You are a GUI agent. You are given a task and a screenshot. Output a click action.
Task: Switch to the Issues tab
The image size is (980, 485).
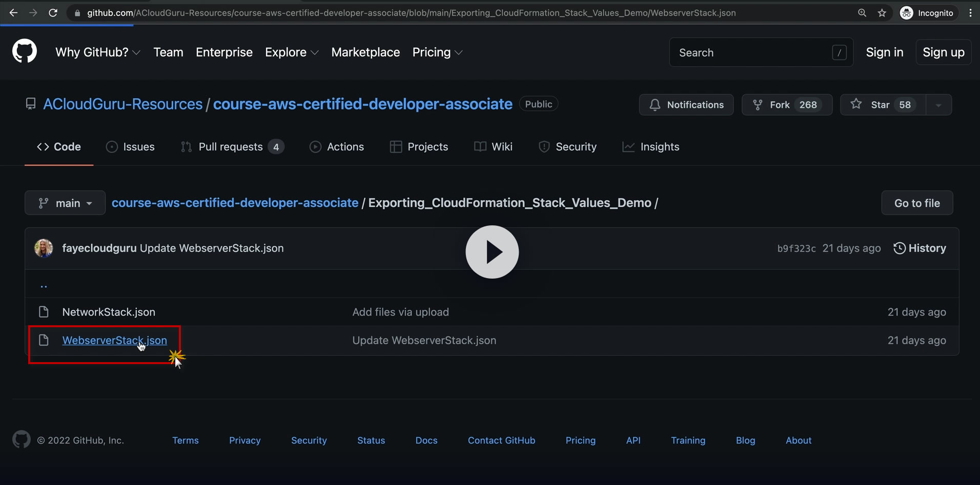click(130, 147)
